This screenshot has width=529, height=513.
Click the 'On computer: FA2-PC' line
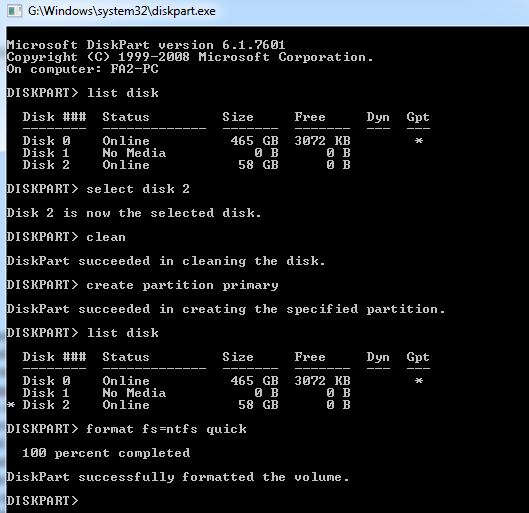point(83,69)
